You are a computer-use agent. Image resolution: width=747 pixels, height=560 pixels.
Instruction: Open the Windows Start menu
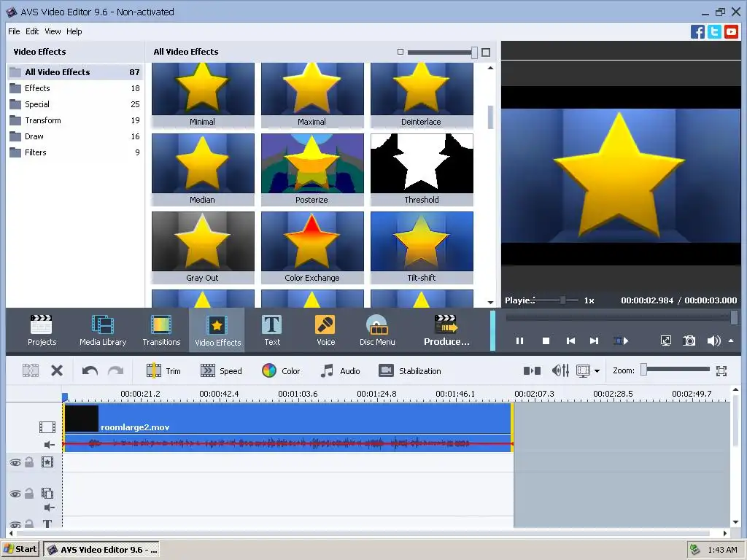click(x=20, y=549)
